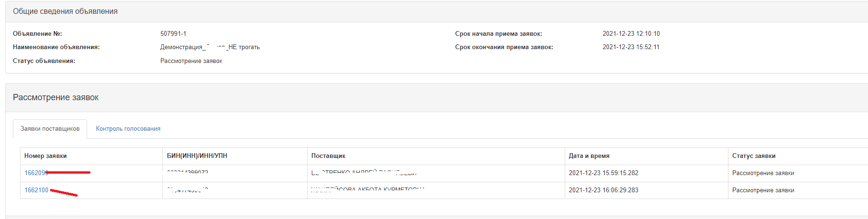Click the Номер заявки column header

(x=46, y=156)
